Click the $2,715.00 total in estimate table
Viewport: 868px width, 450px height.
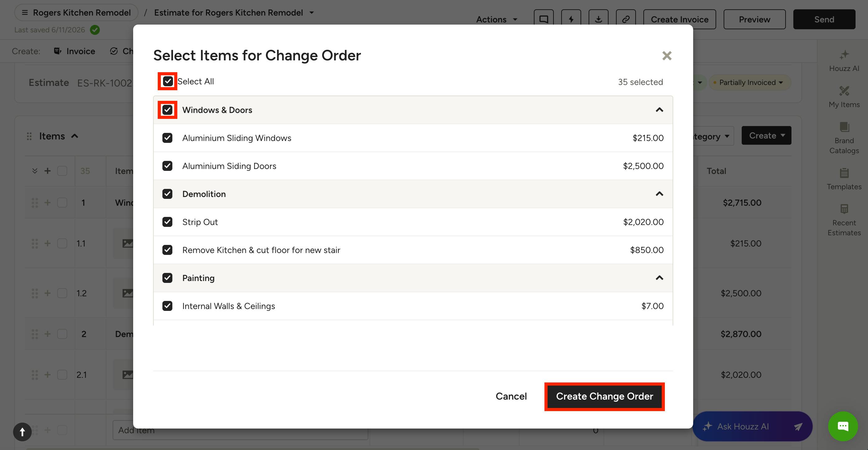coord(742,203)
